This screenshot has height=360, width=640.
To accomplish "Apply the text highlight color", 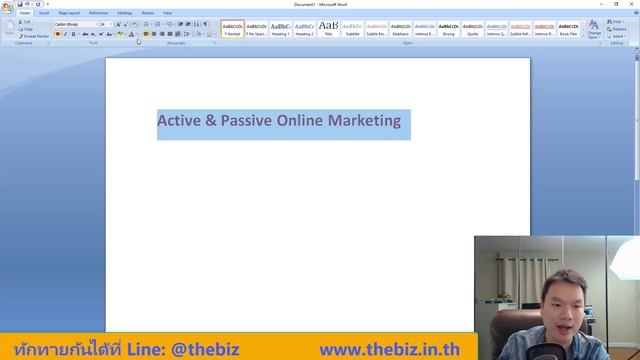I will tap(120, 34).
